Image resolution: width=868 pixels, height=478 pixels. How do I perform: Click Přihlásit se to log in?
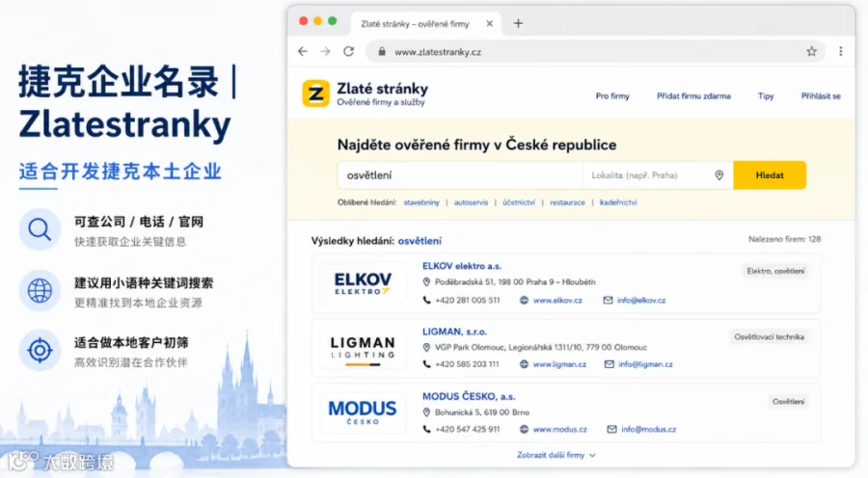[821, 96]
